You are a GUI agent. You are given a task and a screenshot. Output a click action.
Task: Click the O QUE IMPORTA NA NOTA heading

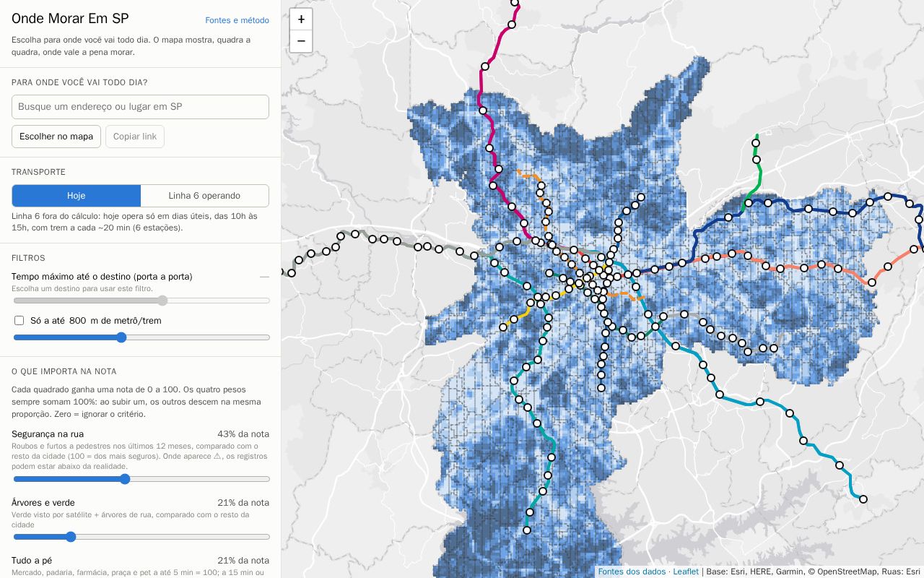64,371
